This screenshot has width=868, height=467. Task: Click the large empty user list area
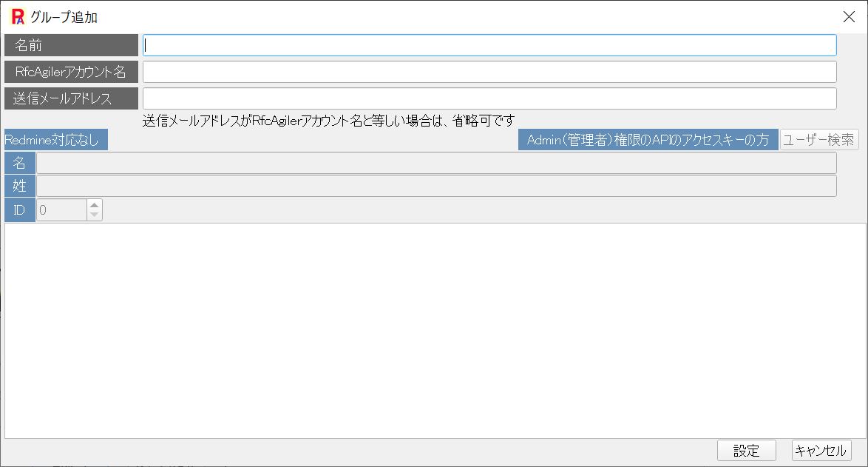435,331
